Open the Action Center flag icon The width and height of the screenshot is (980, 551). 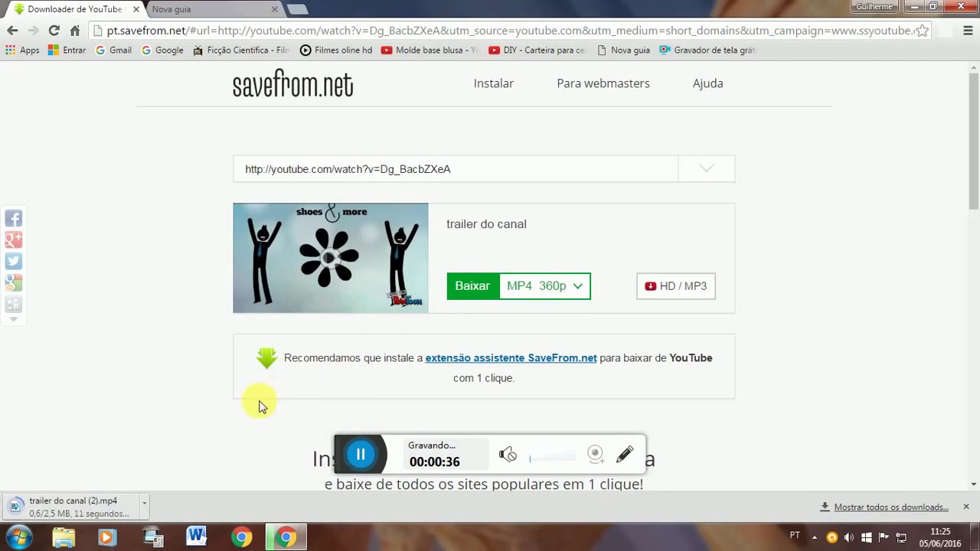[884, 537]
